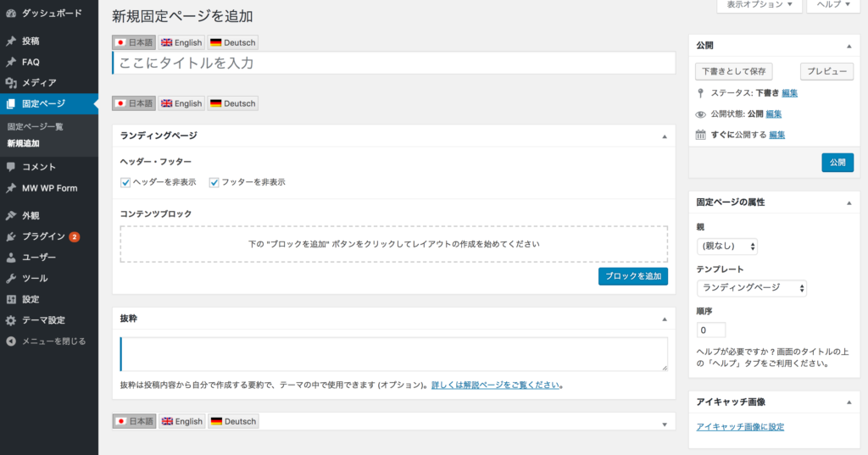Click the プラグイン plug icon

click(x=11, y=236)
